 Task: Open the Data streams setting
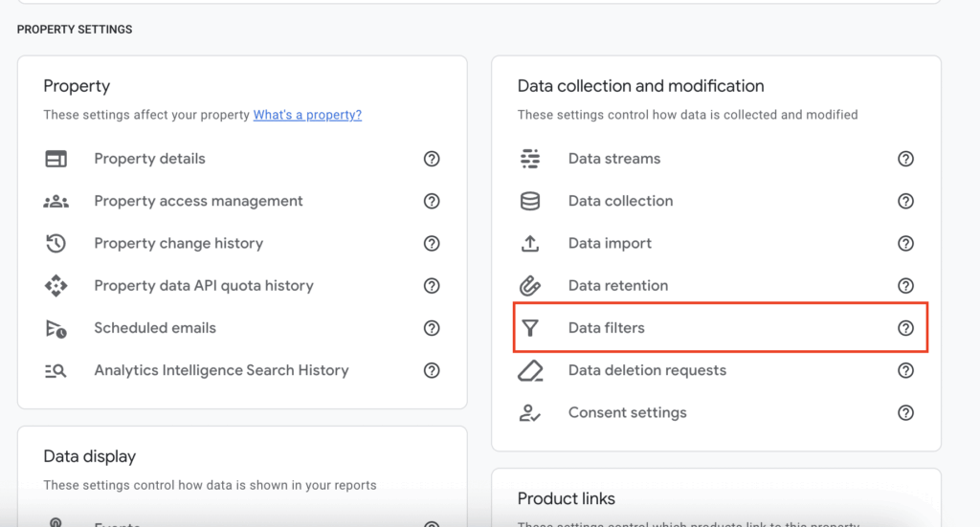613,159
